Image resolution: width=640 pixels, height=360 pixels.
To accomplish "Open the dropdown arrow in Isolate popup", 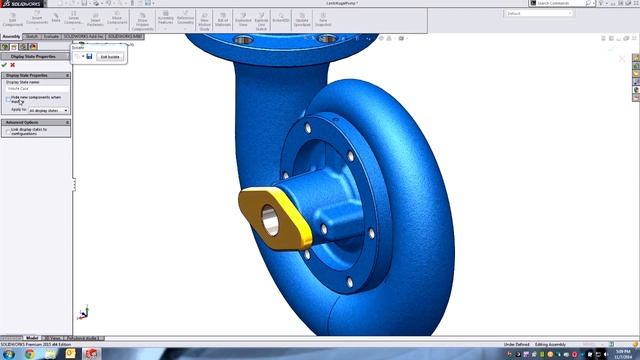I will (83, 56).
